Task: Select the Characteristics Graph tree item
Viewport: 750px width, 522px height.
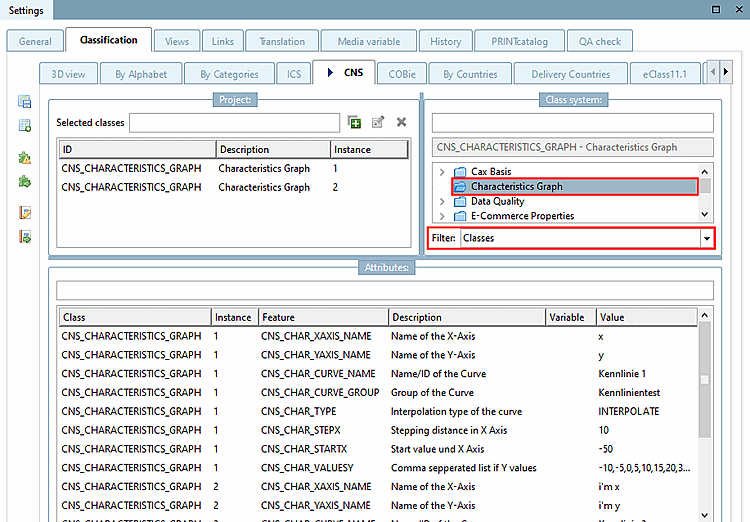Action: pos(516,186)
